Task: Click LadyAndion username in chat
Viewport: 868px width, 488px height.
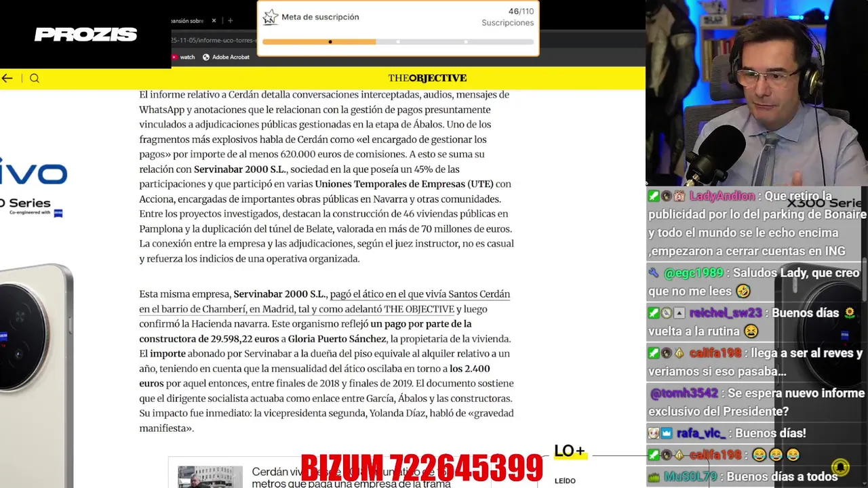Action: point(722,196)
